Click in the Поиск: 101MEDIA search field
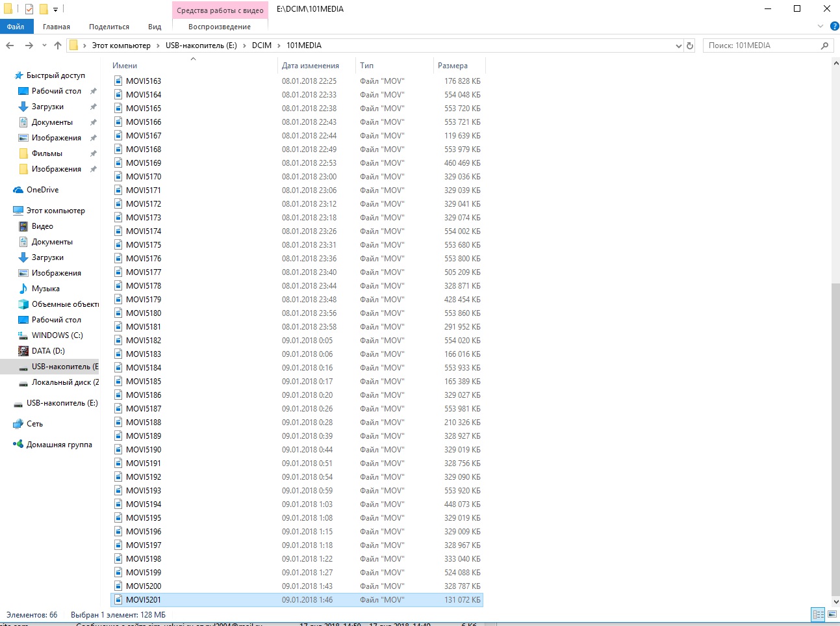 click(760, 46)
